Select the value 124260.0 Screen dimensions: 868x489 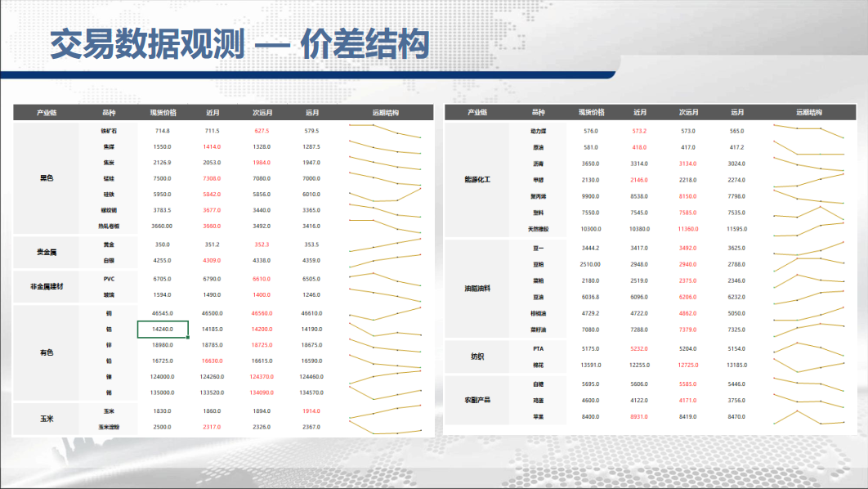pyautogui.click(x=212, y=377)
